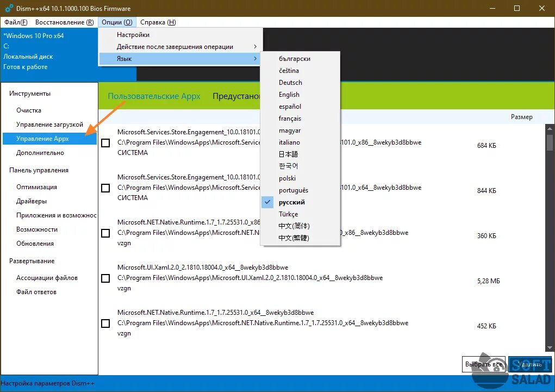Switch language to English
Image resolution: width=555 pixels, height=392 pixels.
300,95
